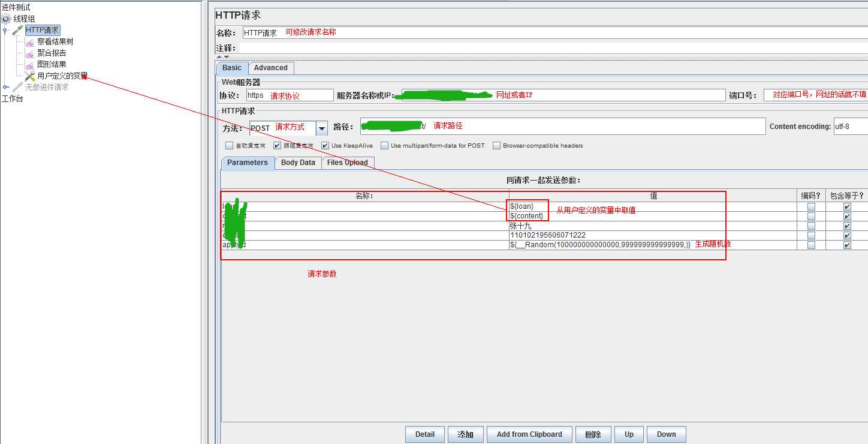Open the 聚合报告 listener icon
Image resolution: width=868 pixels, height=444 pixels.
tap(29, 53)
